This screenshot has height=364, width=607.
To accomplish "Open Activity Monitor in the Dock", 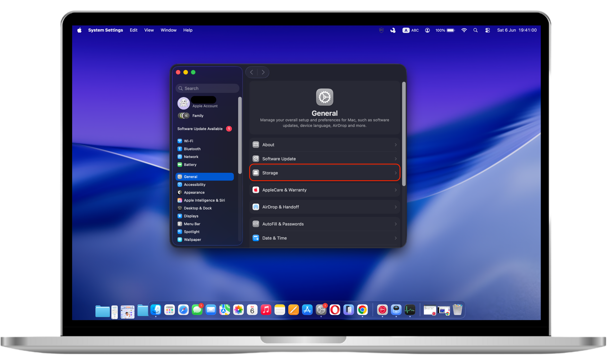I will [410, 310].
